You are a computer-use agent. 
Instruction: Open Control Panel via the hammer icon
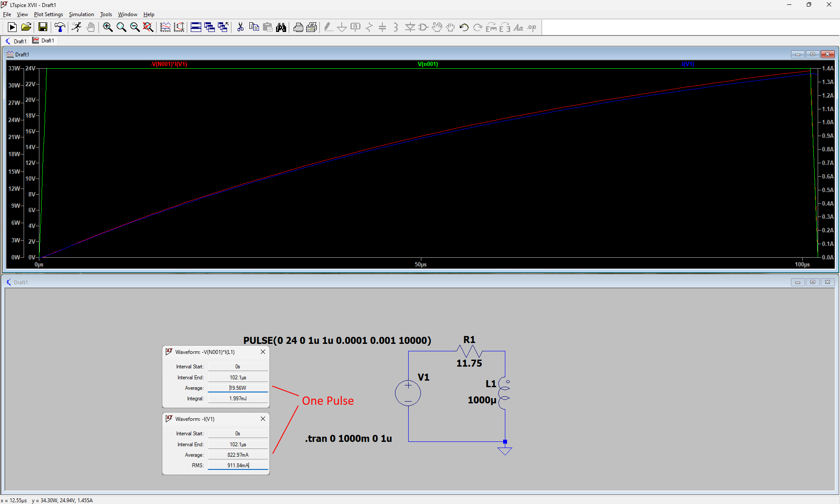60,27
